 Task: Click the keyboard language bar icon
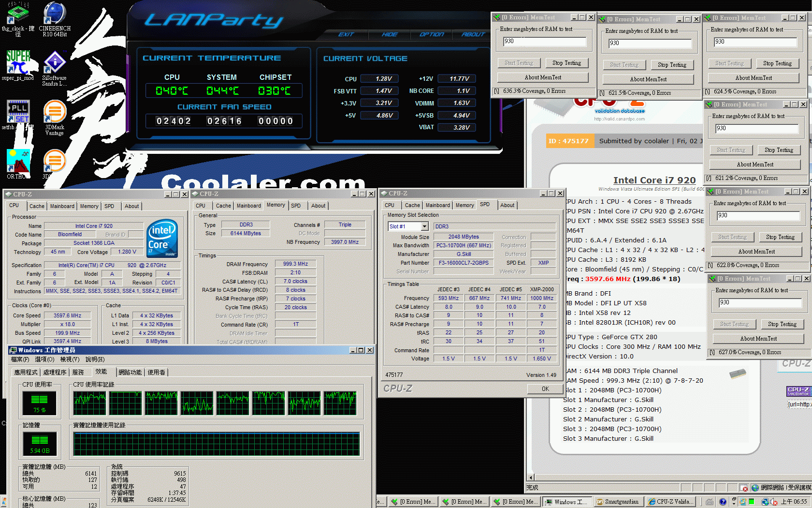709,502
